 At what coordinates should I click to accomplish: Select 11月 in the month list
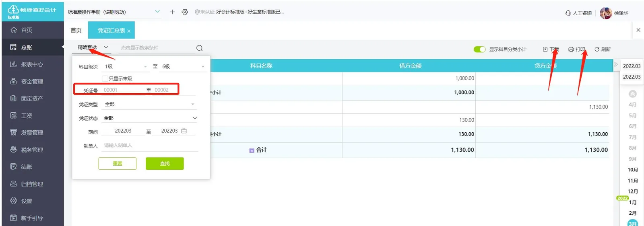633,181
